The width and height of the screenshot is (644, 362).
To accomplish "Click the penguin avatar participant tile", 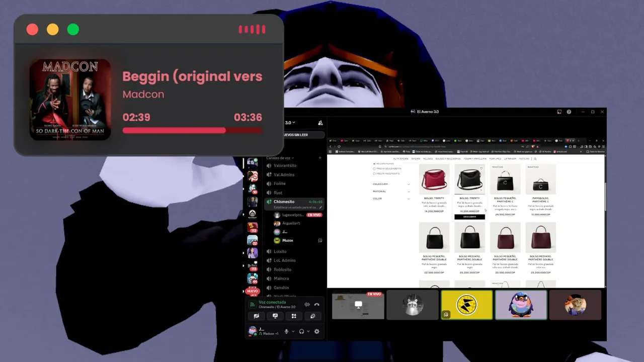I will (x=521, y=305).
